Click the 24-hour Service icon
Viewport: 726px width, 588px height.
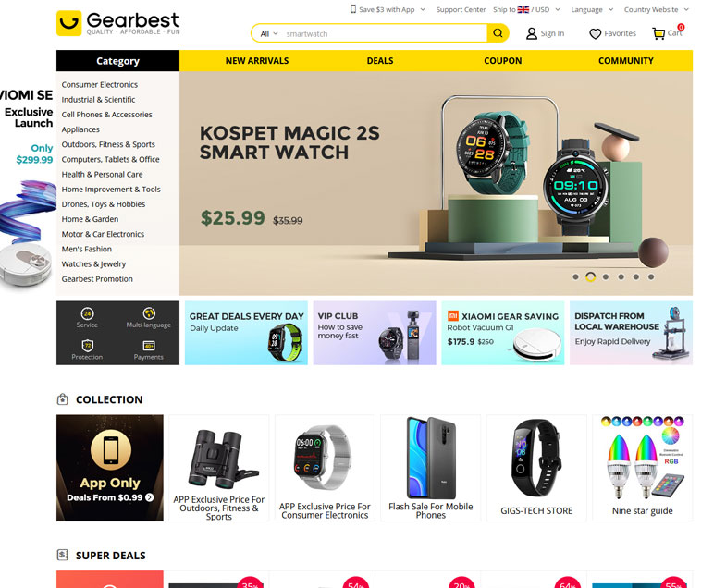point(87,313)
